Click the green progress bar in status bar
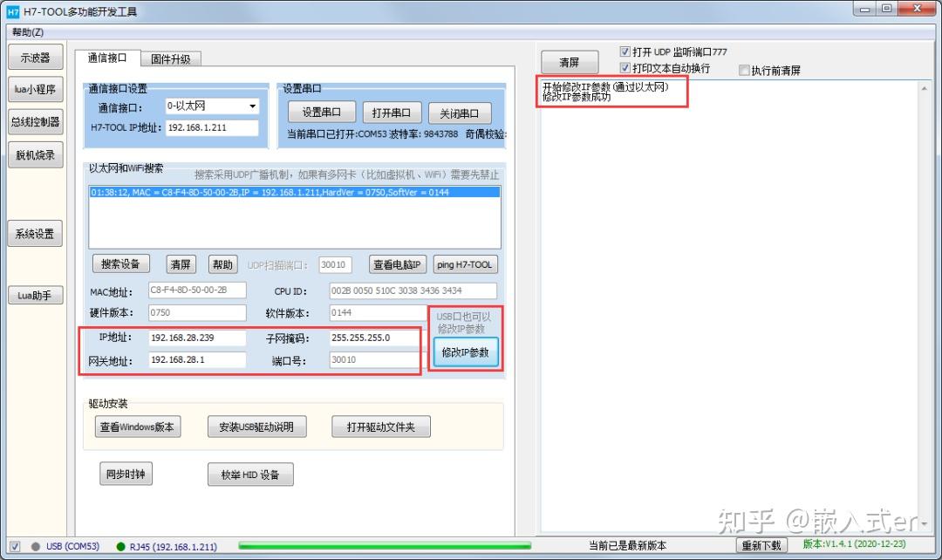Screen dimensions: 942x560 click(x=384, y=545)
